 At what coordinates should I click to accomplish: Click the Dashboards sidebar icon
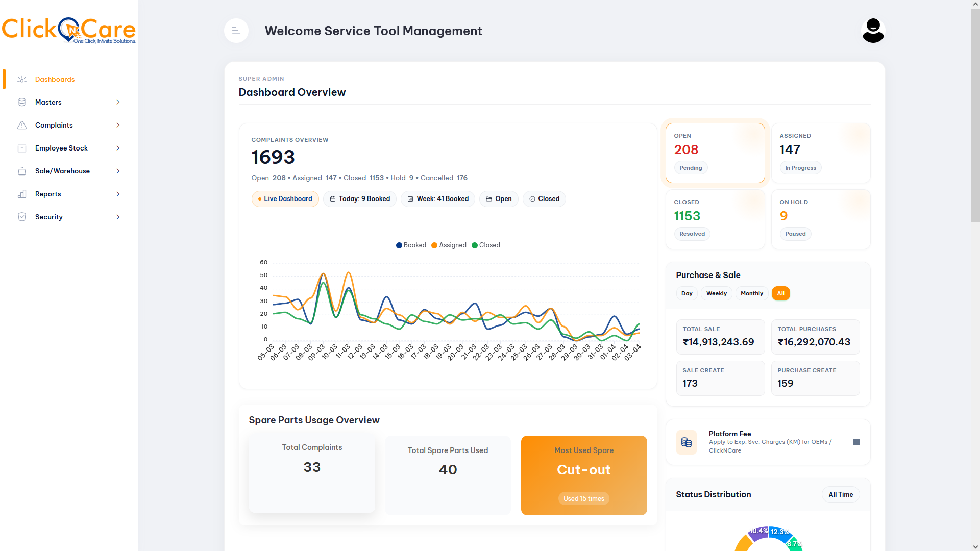22,79
